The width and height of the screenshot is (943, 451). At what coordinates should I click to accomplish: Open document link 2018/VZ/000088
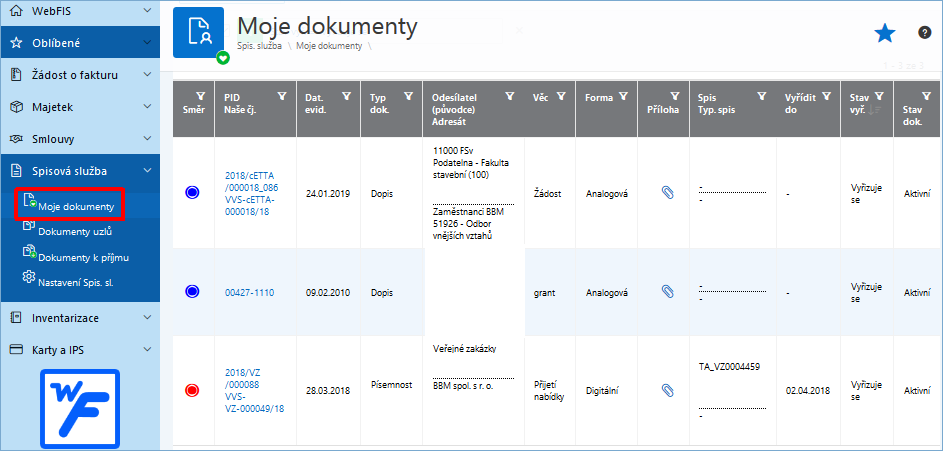coord(254,390)
